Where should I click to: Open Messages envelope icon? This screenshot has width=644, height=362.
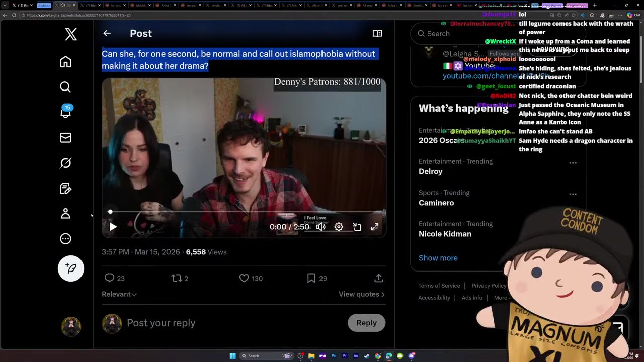click(65, 138)
